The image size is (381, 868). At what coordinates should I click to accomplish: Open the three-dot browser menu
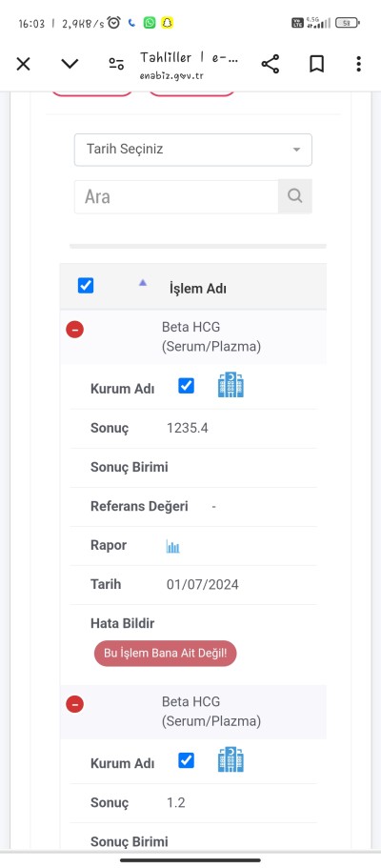click(358, 64)
